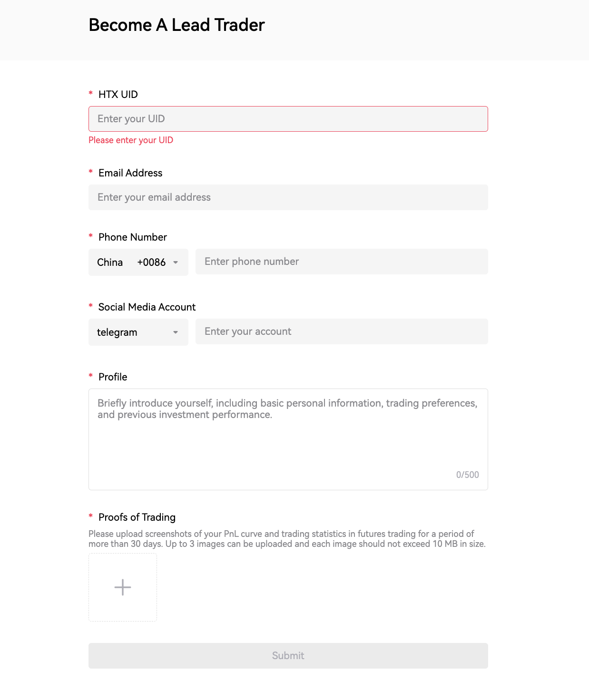Click the Phone Number label
Image resolution: width=589 pixels, height=700 pixels.
133,237
